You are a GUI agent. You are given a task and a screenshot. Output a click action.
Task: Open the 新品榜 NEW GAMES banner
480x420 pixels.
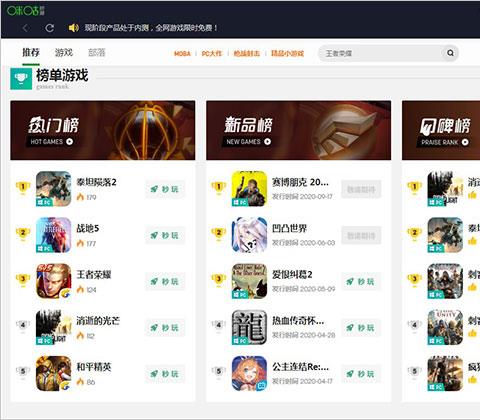(299, 130)
